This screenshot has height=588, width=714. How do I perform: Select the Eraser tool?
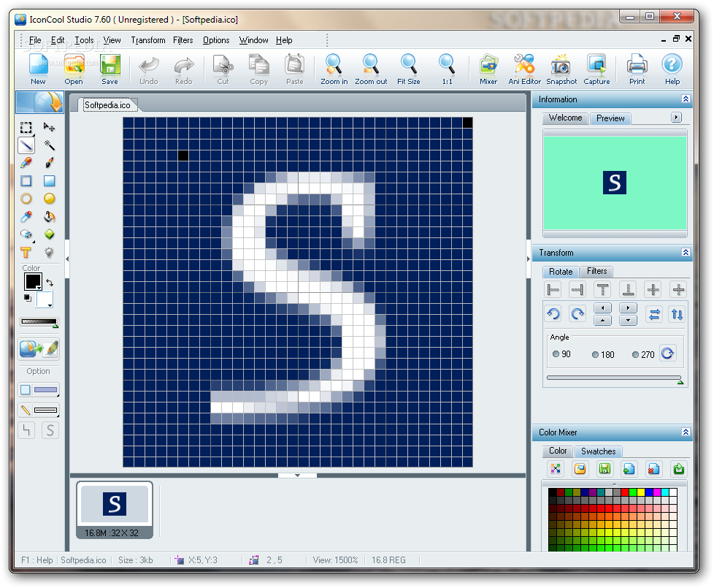26,234
